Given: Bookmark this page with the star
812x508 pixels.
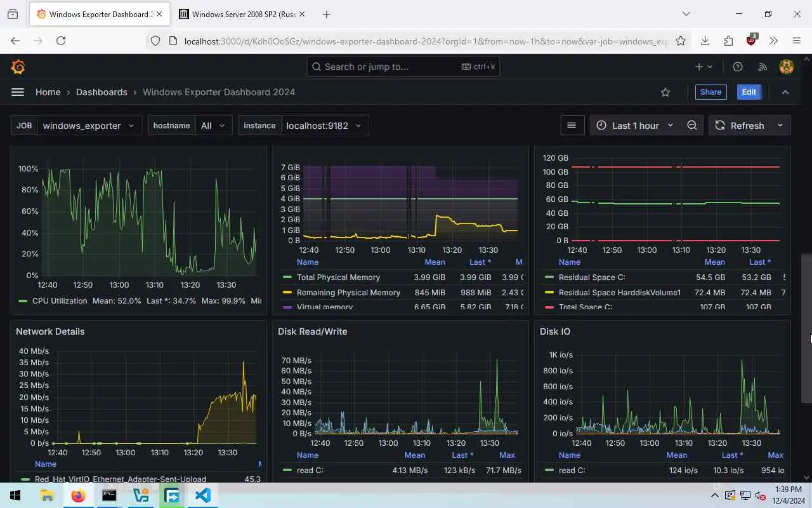Looking at the screenshot, I should pos(681,41).
